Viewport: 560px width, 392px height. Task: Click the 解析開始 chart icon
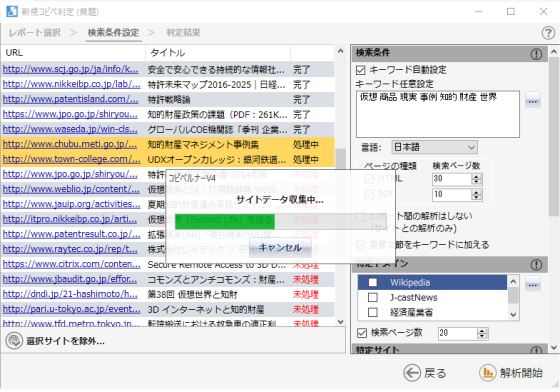[x=488, y=373]
